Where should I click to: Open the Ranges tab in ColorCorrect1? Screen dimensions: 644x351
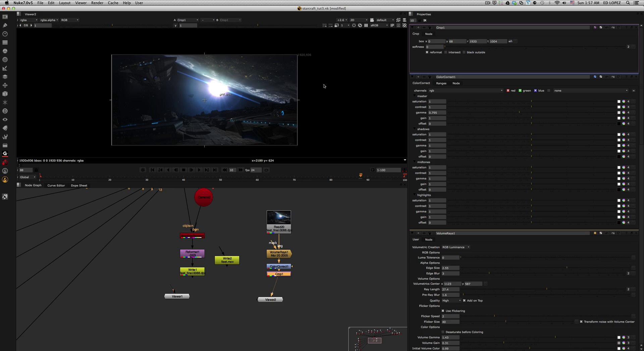click(x=441, y=83)
